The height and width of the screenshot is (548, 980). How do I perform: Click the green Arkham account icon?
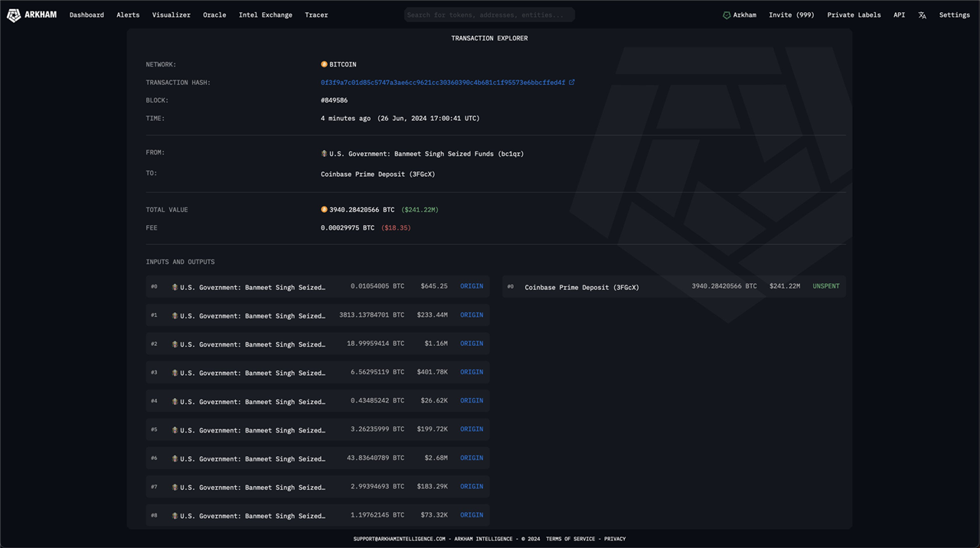coord(727,15)
